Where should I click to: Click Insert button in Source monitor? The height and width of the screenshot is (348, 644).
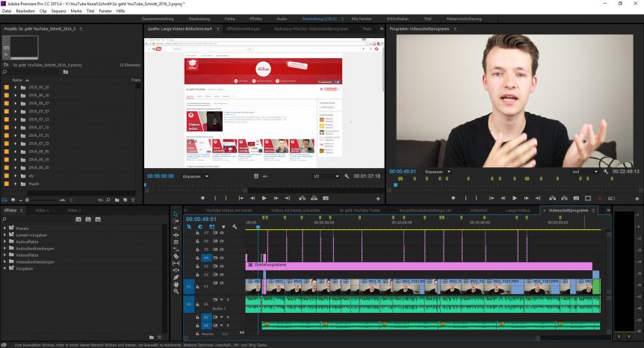(303, 198)
